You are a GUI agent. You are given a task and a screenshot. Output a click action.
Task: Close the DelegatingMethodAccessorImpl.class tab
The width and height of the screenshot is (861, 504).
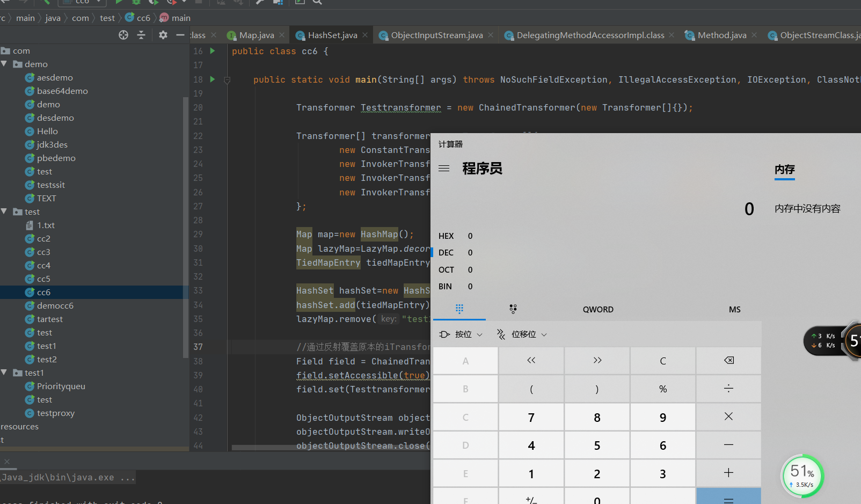click(672, 35)
